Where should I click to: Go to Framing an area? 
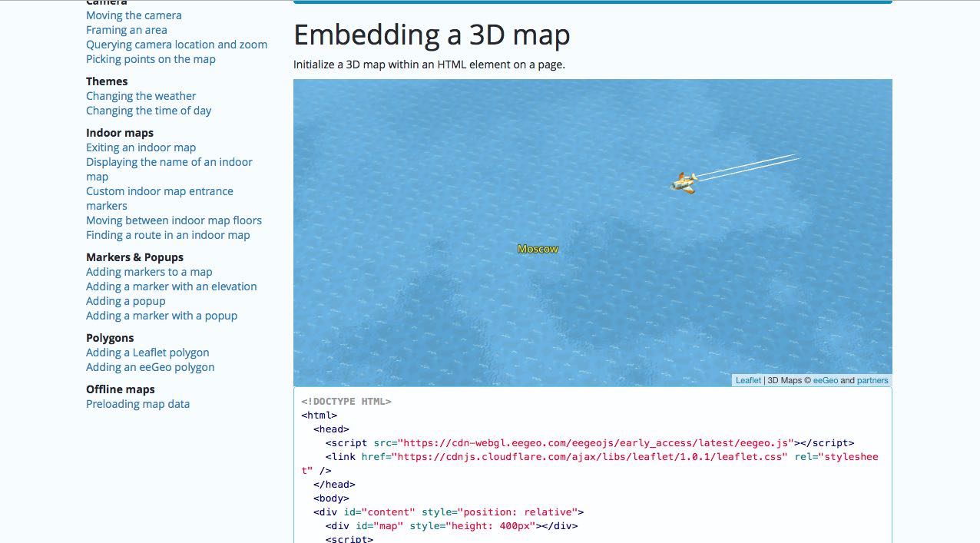coord(126,30)
